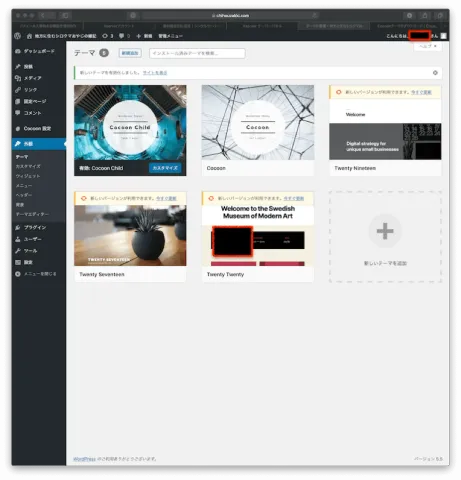Switch to the last browser tab
The width and height of the screenshot is (461, 480).
(407, 26)
